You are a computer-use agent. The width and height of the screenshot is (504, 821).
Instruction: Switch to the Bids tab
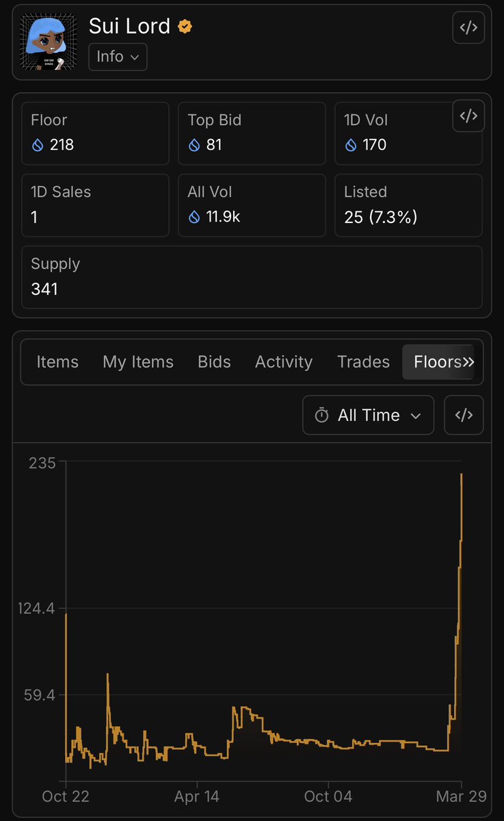[x=214, y=362]
